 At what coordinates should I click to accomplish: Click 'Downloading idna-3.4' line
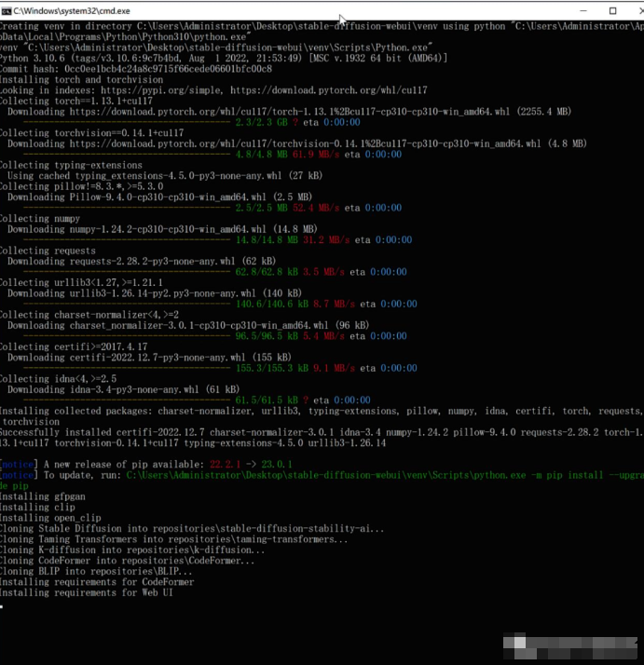123,389
